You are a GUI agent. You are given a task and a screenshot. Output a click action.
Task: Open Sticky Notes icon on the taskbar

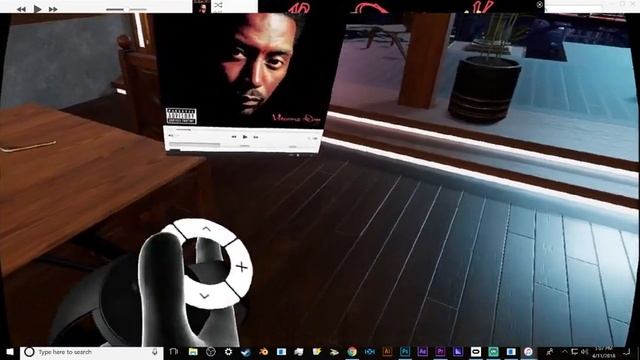(x=317, y=352)
